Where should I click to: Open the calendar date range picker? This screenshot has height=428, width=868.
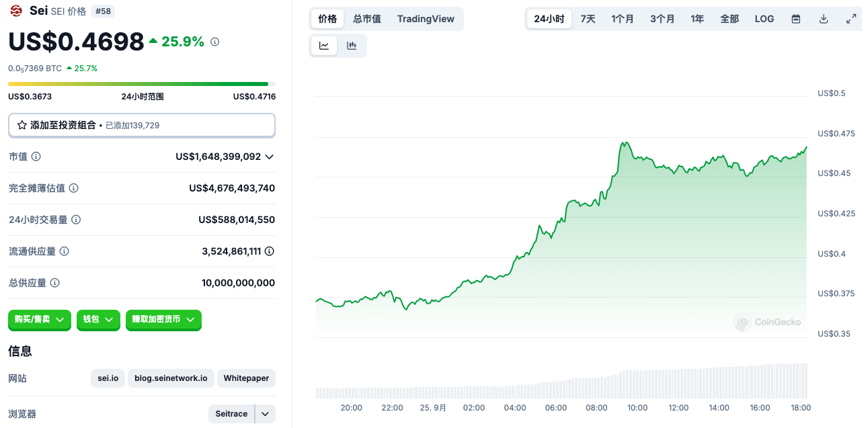coord(796,19)
